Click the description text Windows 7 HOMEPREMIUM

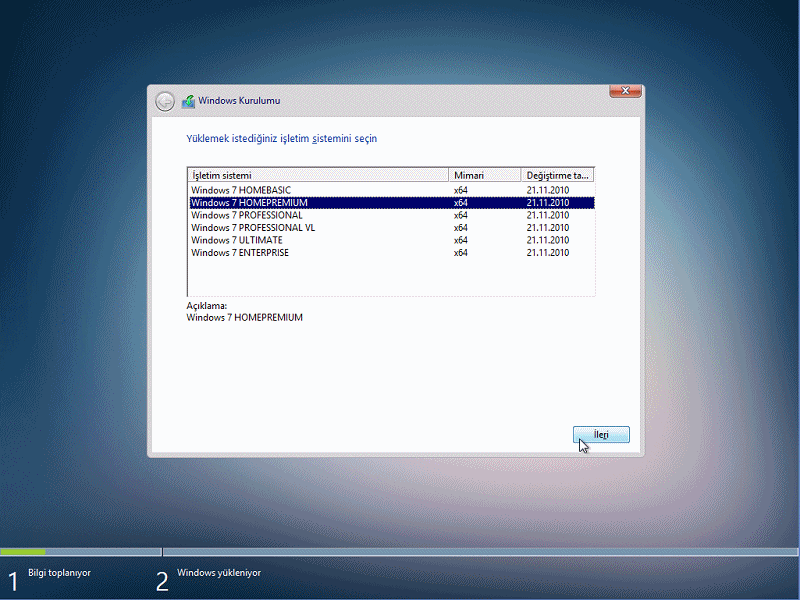(x=244, y=317)
